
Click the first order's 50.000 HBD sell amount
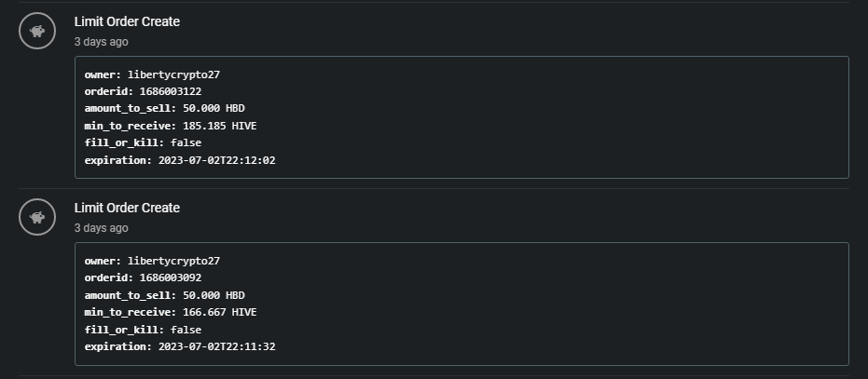pos(214,108)
